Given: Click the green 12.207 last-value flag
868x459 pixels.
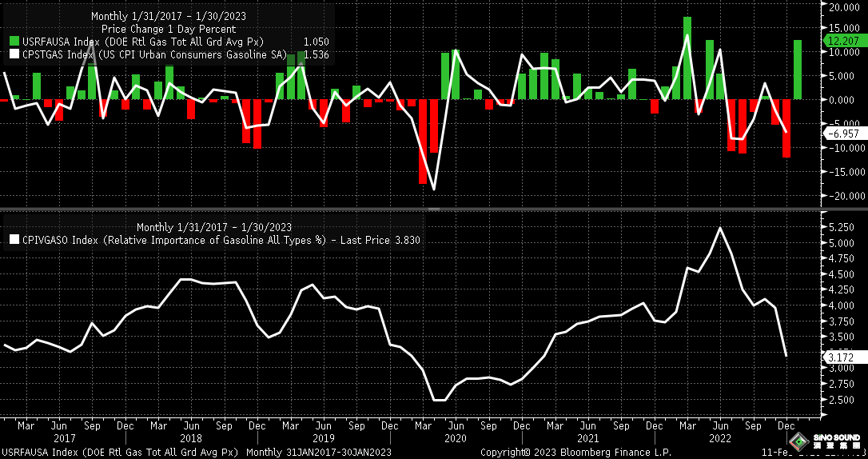Looking at the screenshot, I should [844, 41].
